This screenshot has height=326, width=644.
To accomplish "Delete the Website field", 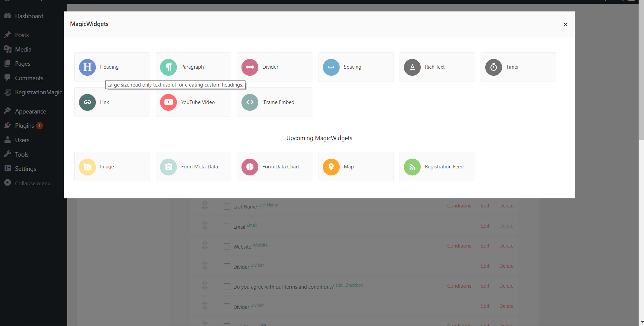I will click(x=506, y=246).
